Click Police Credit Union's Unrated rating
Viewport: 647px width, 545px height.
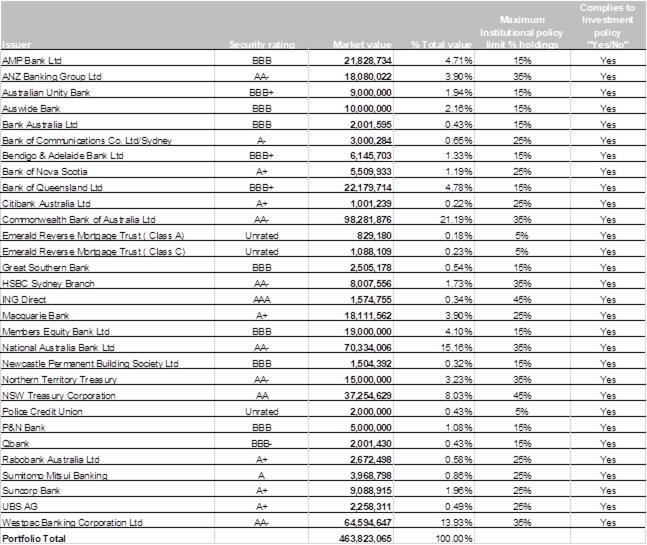point(262,412)
